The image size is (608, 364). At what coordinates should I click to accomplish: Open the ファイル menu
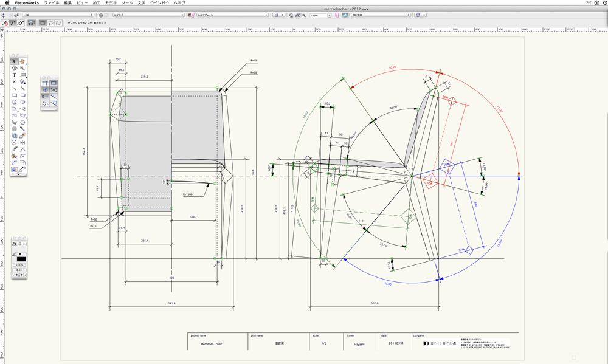(52, 3)
